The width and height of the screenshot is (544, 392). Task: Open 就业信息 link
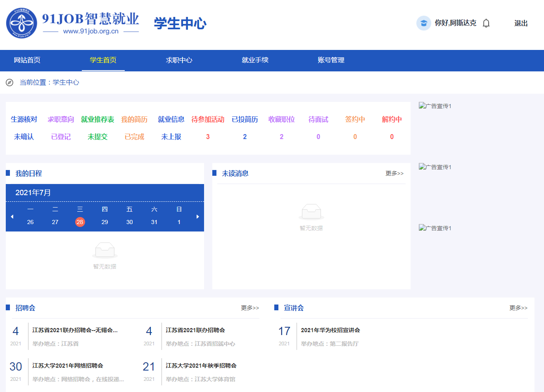click(x=171, y=119)
